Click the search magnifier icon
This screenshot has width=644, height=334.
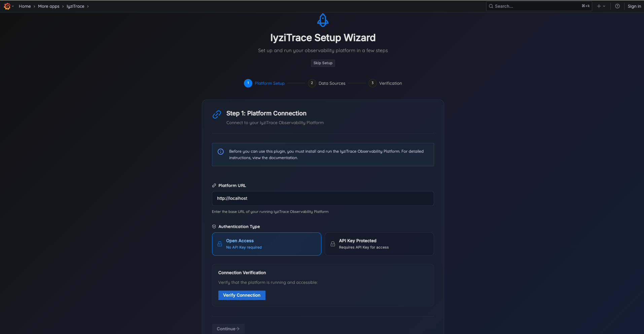coord(491,6)
